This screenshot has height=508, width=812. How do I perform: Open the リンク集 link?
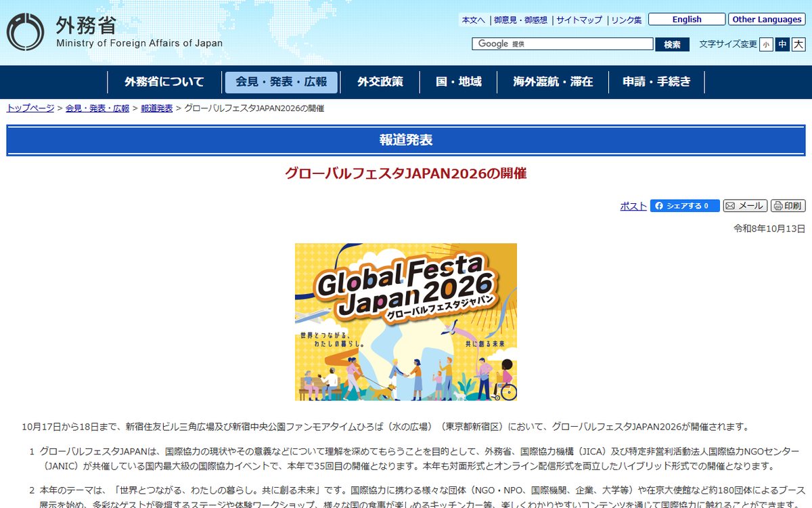pyautogui.click(x=627, y=20)
